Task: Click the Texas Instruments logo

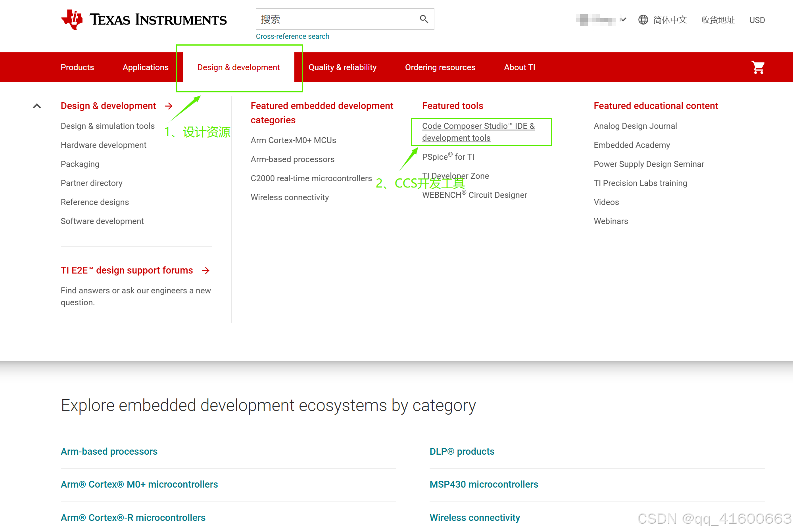Action: 144,19
